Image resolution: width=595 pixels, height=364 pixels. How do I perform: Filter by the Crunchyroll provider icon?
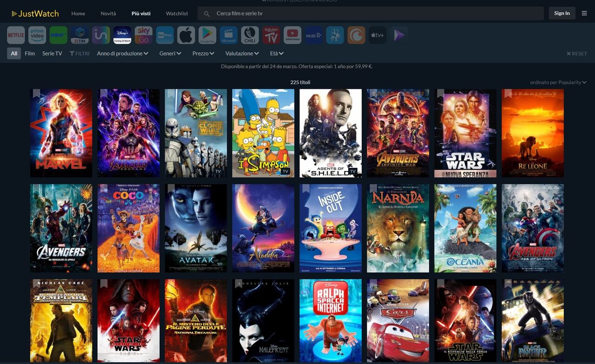pyautogui.click(x=356, y=34)
